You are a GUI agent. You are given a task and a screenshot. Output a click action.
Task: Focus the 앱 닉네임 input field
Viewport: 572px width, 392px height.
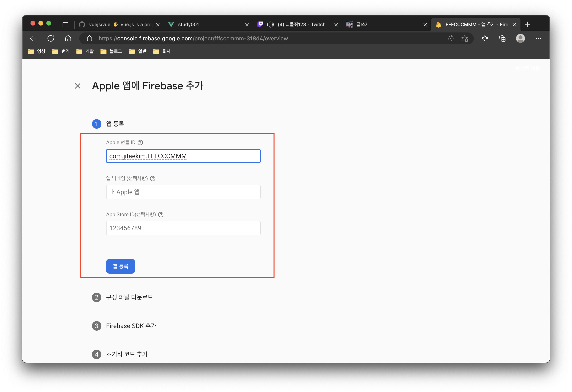coord(183,192)
